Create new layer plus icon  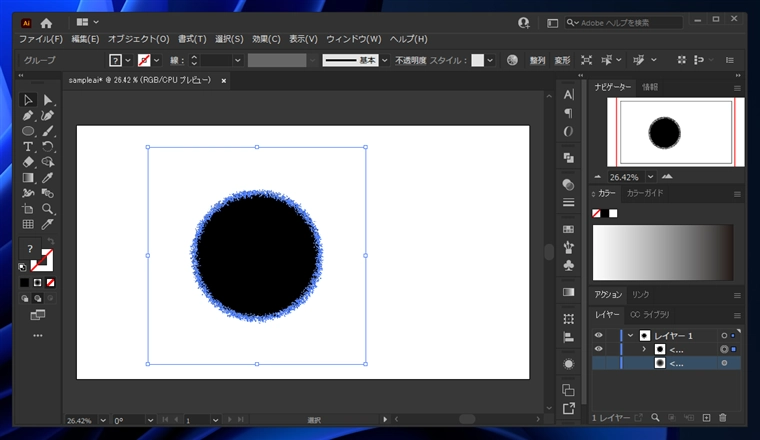pos(706,418)
